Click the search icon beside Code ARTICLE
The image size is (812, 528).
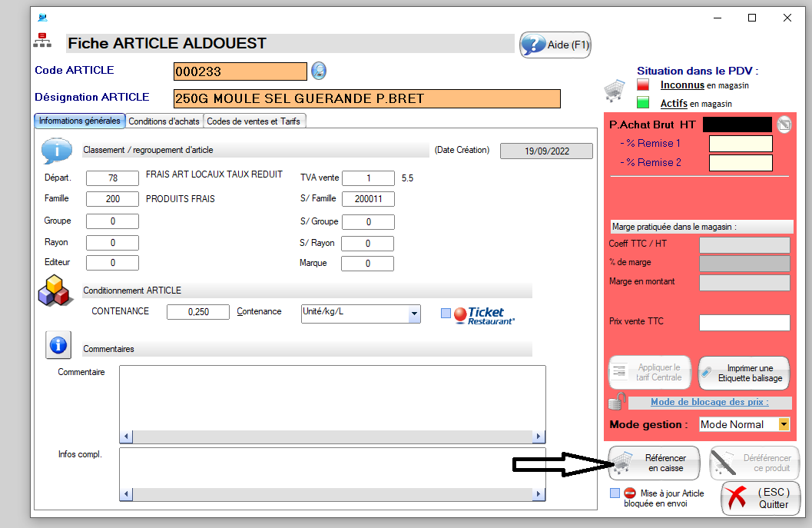[319, 71]
